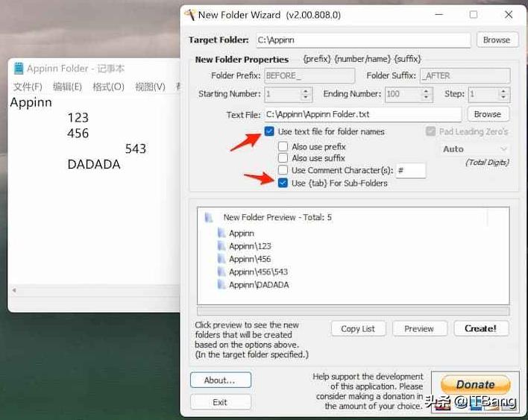Click the 543 line in Notepad

(136, 148)
